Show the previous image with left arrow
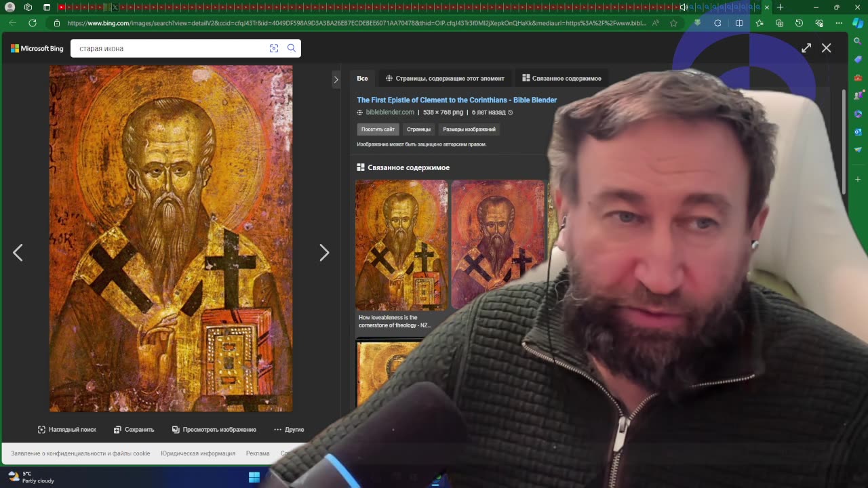The width and height of the screenshot is (868, 488). [x=18, y=253]
